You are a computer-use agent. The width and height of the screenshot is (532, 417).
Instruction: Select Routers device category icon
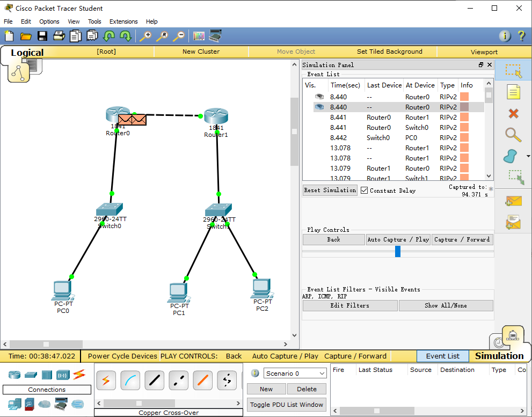click(x=14, y=375)
